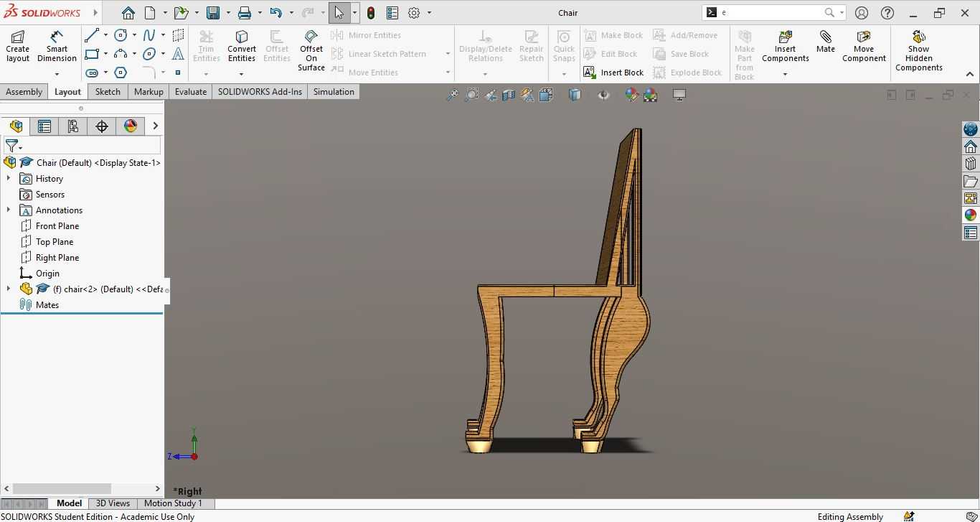Select the Move Component tool
This screenshot has height=522, width=980.
(x=864, y=47)
